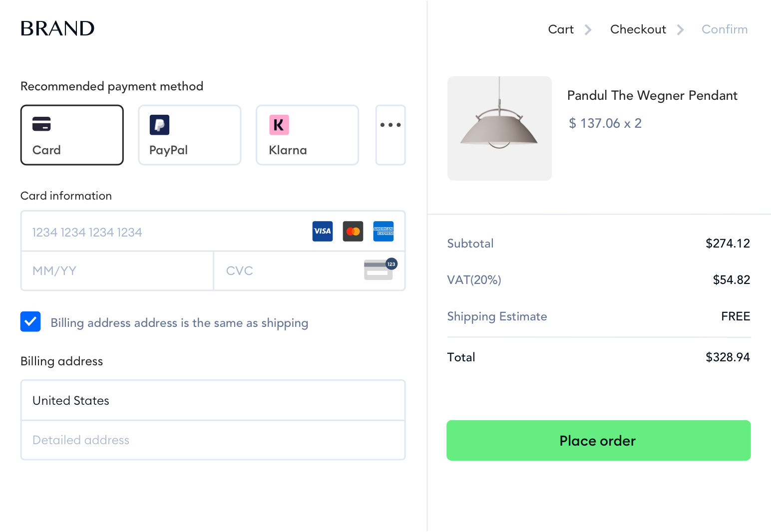Screen dimensions: 771x532
Task: Focus the card number input field
Action: click(x=165, y=232)
